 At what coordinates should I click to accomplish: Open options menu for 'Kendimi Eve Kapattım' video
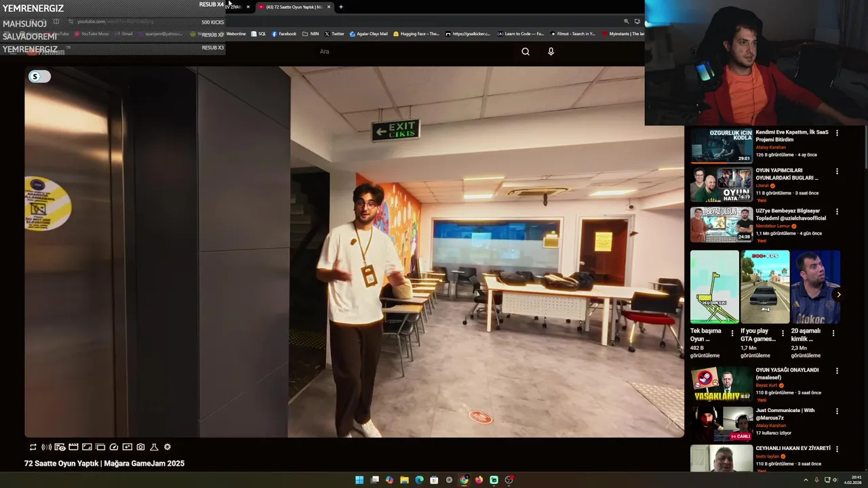click(837, 133)
